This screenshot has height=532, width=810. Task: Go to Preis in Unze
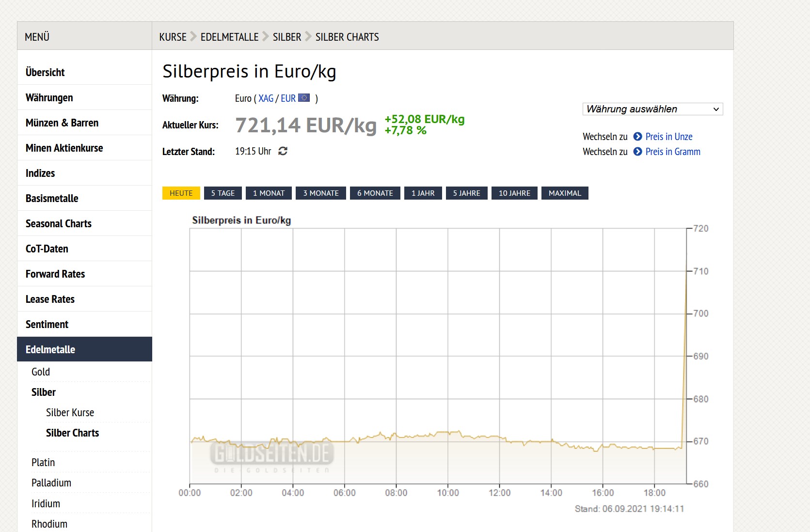pyautogui.click(x=668, y=137)
